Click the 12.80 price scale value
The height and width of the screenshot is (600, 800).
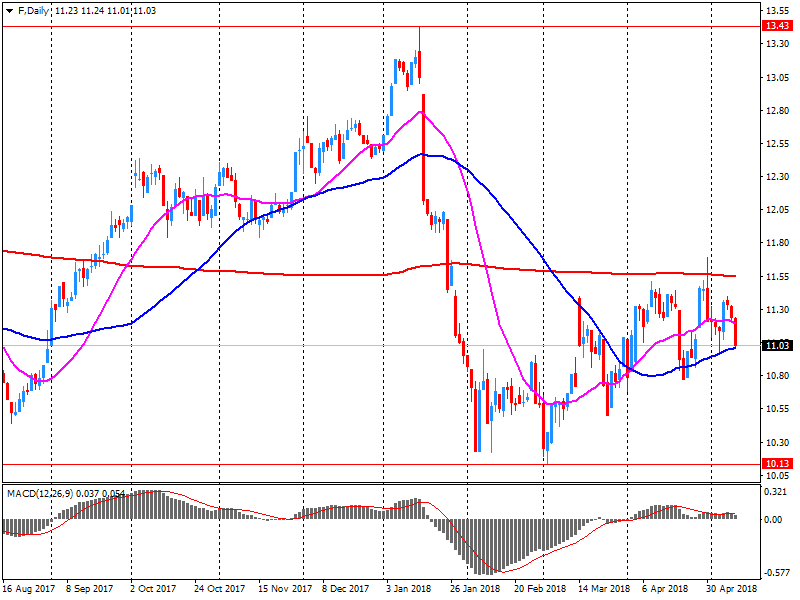[778, 111]
